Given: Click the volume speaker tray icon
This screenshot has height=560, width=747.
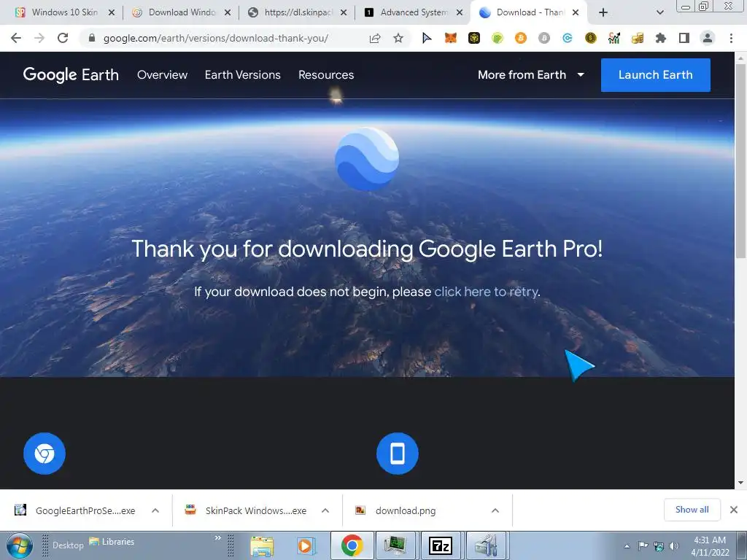Looking at the screenshot, I should click(x=673, y=546).
